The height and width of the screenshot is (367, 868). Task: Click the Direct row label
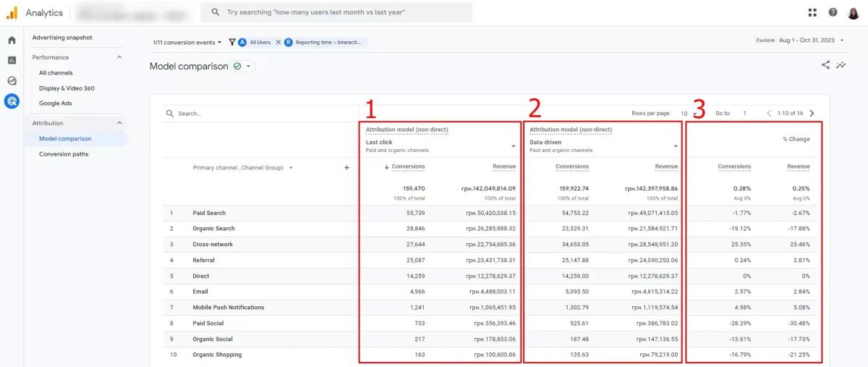[200, 276]
